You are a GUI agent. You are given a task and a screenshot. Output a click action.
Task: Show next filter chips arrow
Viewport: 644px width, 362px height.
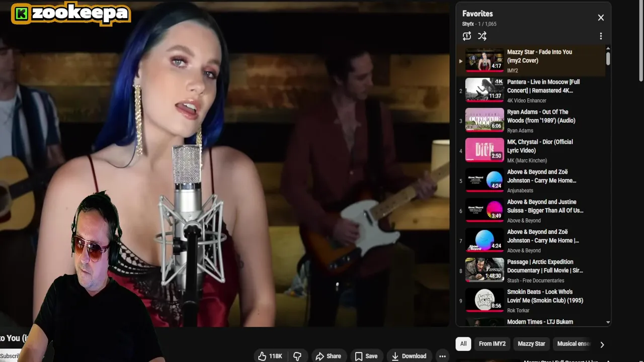(x=602, y=344)
